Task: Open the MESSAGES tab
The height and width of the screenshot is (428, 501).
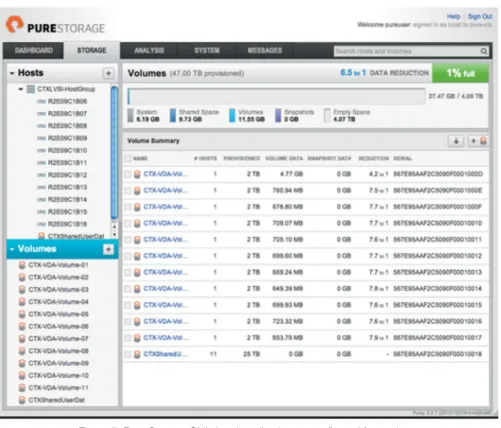Action: 265,50
